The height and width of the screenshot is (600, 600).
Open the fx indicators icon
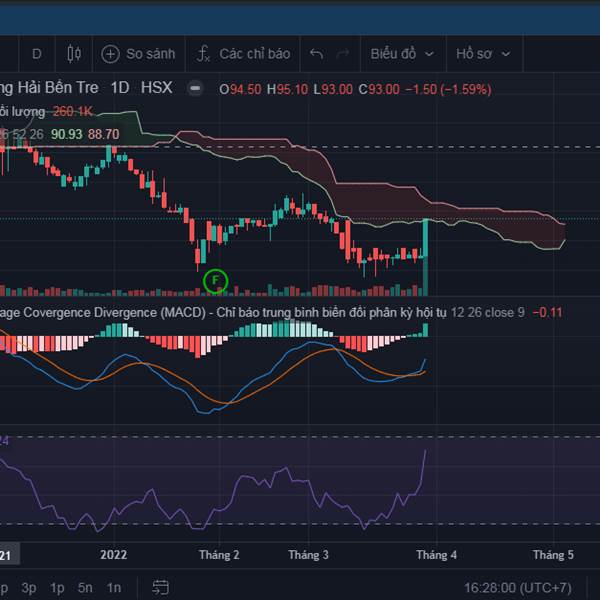pyautogui.click(x=203, y=53)
